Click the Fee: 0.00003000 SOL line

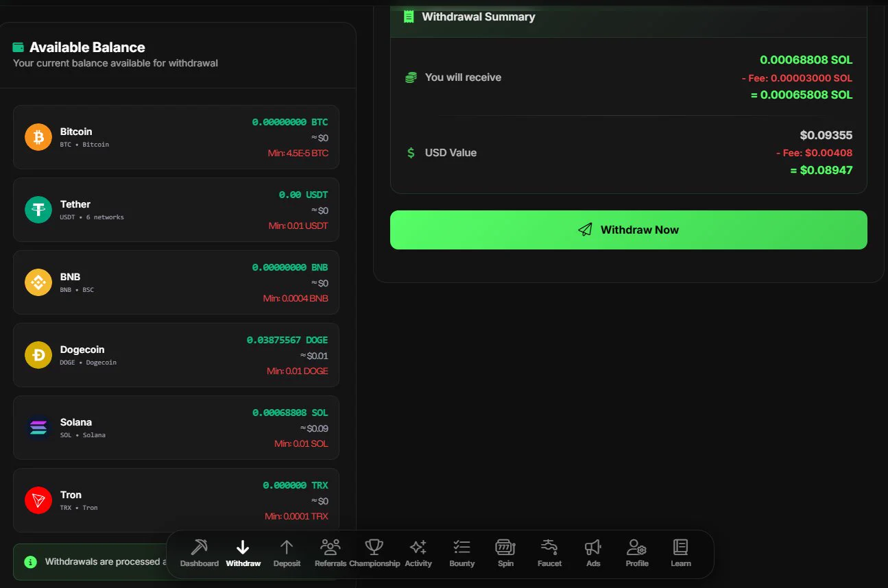pyautogui.click(x=797, y=78)
